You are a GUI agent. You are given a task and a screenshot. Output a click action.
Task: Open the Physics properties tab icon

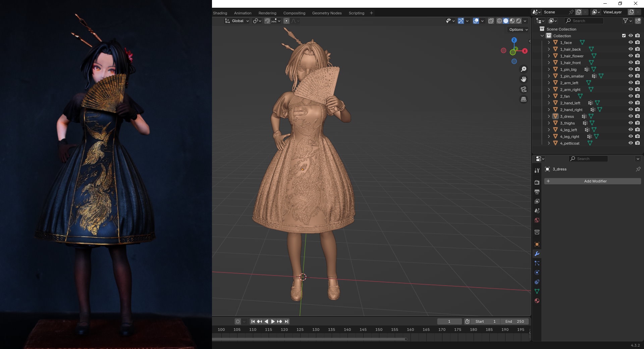coord(537,272)
